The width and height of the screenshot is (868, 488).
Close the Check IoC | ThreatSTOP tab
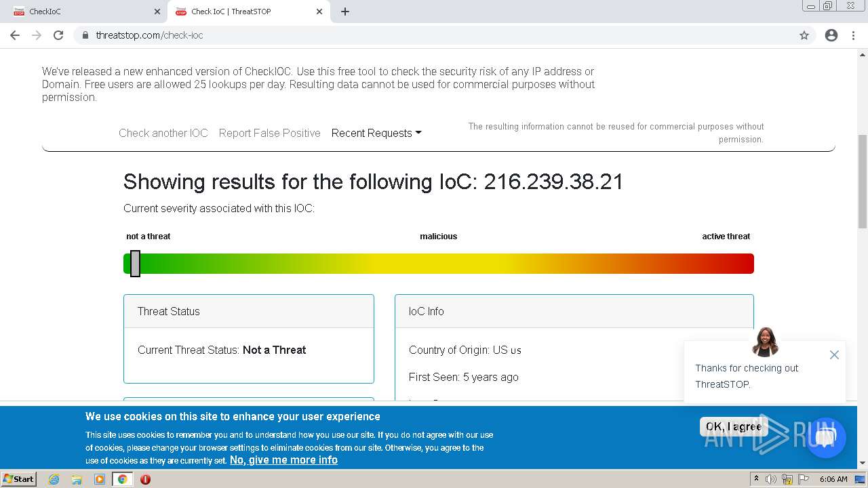[319, 12]
